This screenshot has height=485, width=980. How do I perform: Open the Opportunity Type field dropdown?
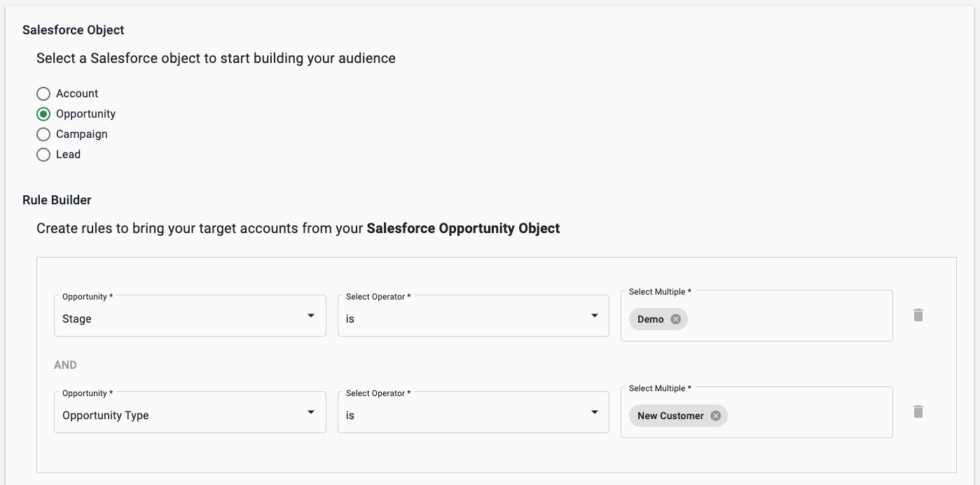(x=190, y=412)
